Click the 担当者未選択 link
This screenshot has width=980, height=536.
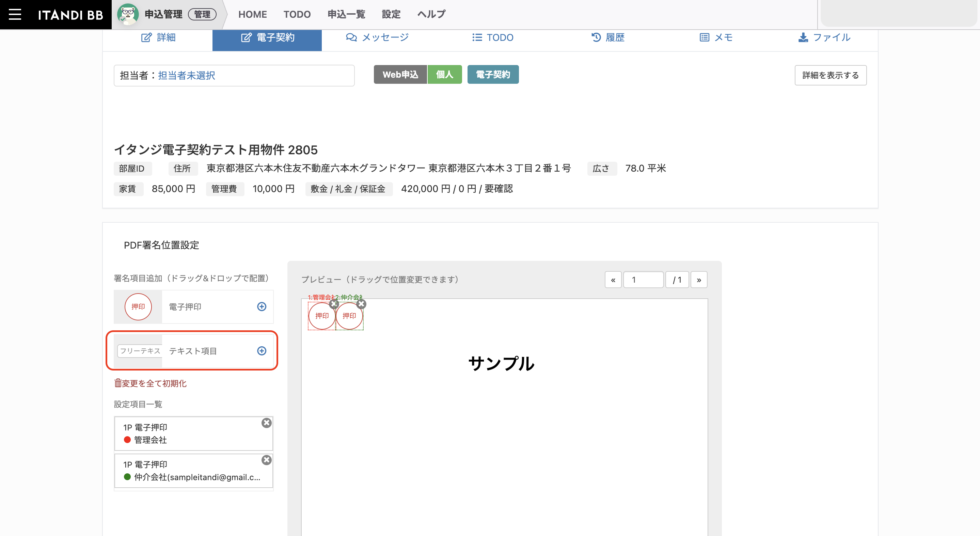[186, 75]
